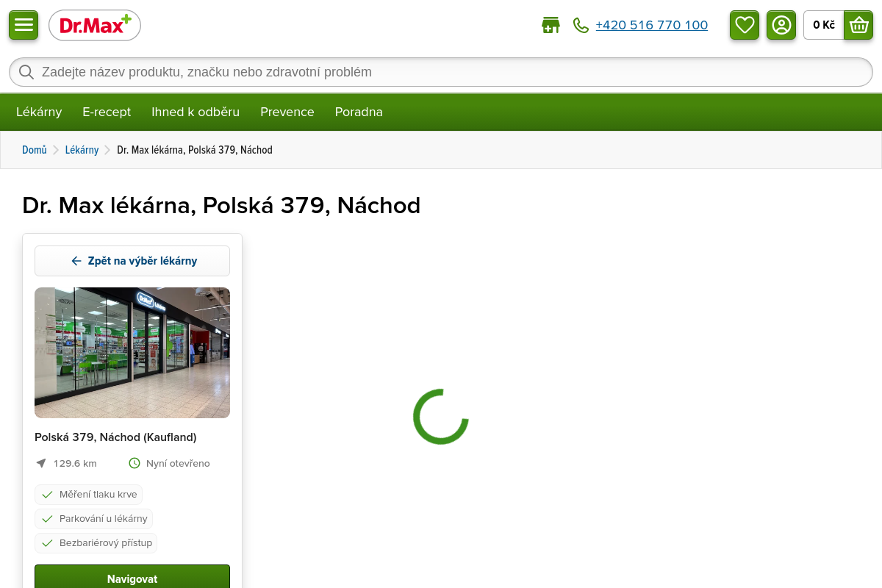Open the favorites heart icon
The image size is (882, 588).
point(745,25)
